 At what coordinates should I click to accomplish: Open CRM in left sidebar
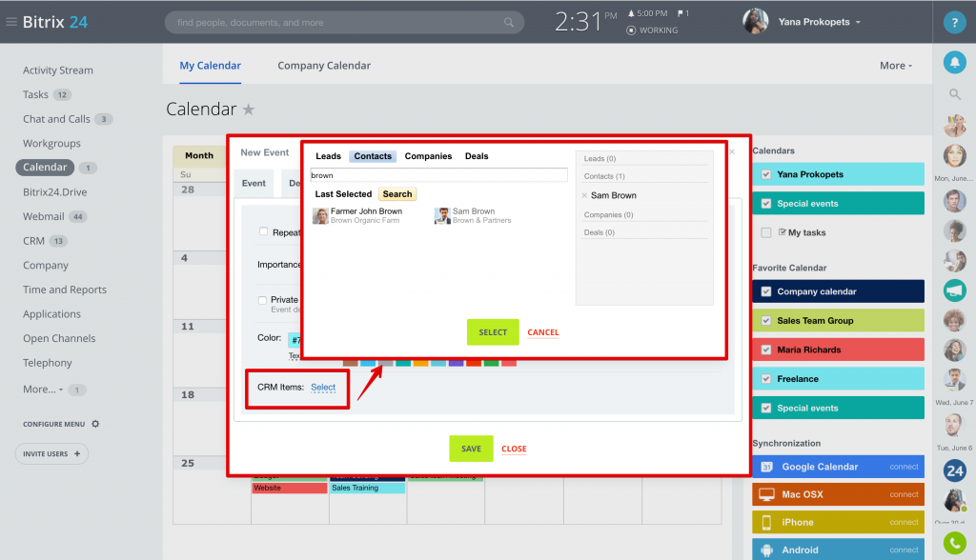(33, 241)
